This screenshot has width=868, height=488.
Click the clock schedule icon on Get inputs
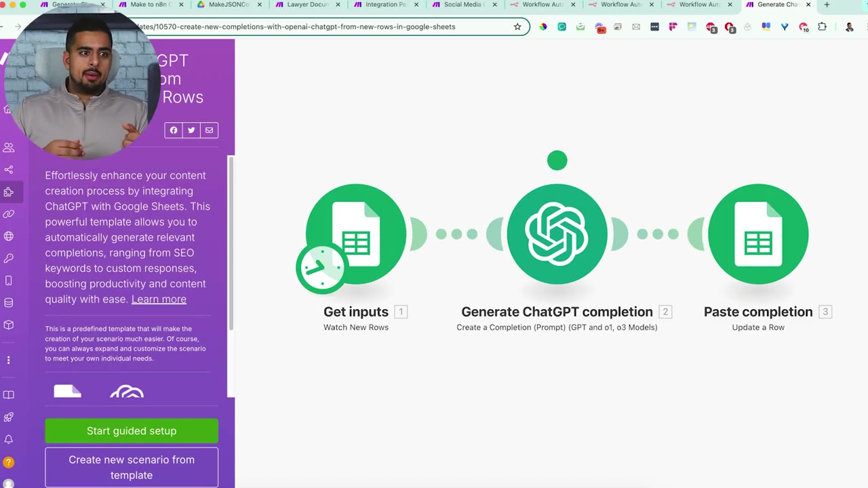[321, 268]
